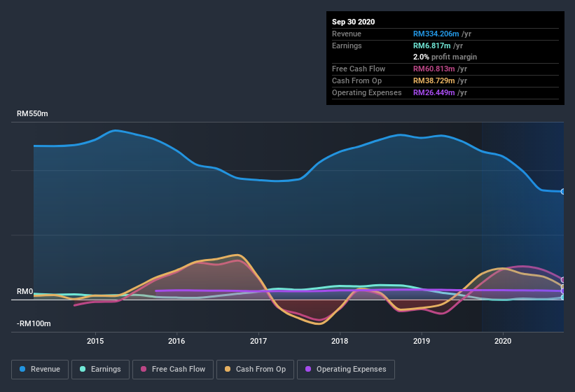Toggle the Cash From Op legend button
575x392 pixels.
pos(255,370)
